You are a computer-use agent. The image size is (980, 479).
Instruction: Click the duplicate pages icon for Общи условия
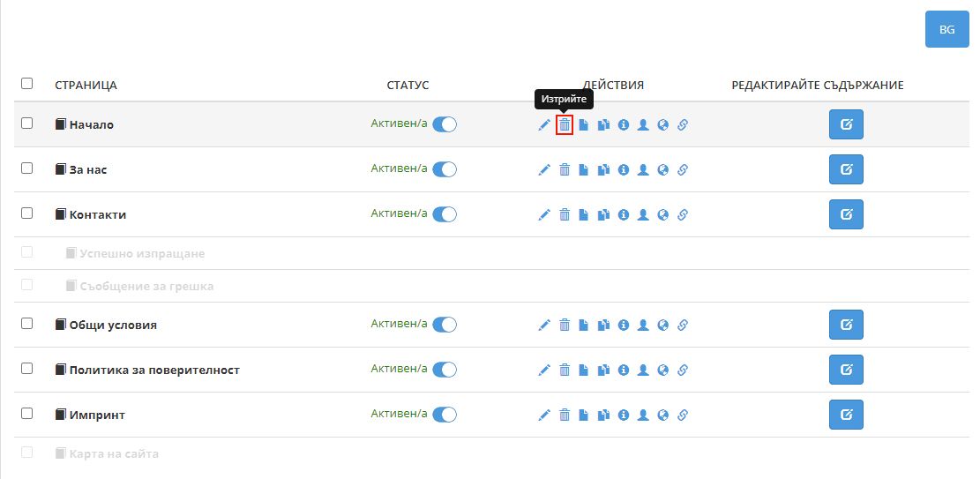(603, 325)
